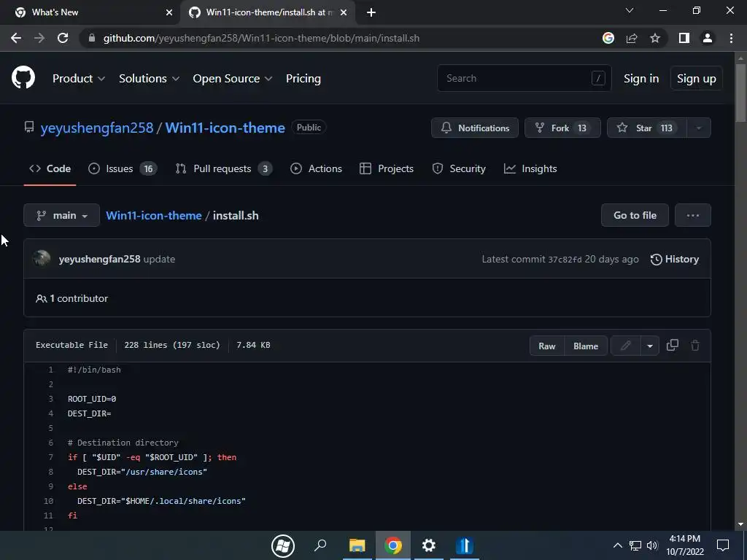Click the GitHub search field
Screen dimensions: 747x560
tap(524, 78)
